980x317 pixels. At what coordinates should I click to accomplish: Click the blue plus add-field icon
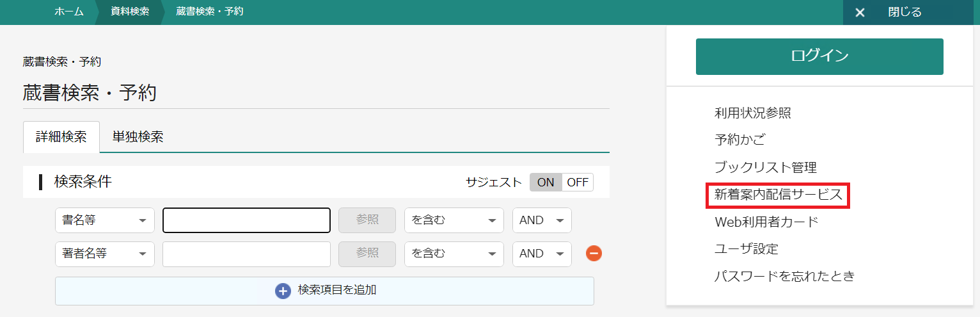(x=283, y=291)
